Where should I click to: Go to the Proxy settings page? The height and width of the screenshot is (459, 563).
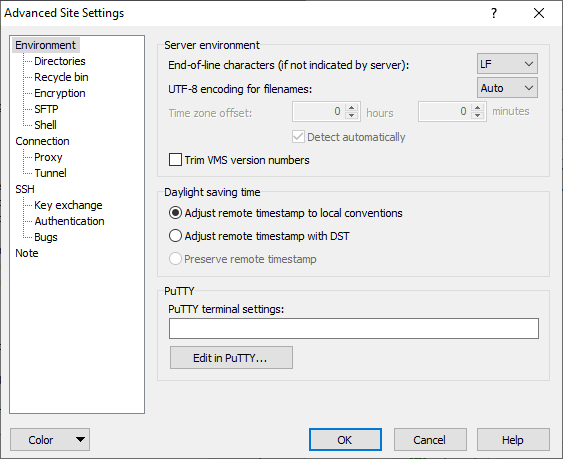[x=48, y=157]
